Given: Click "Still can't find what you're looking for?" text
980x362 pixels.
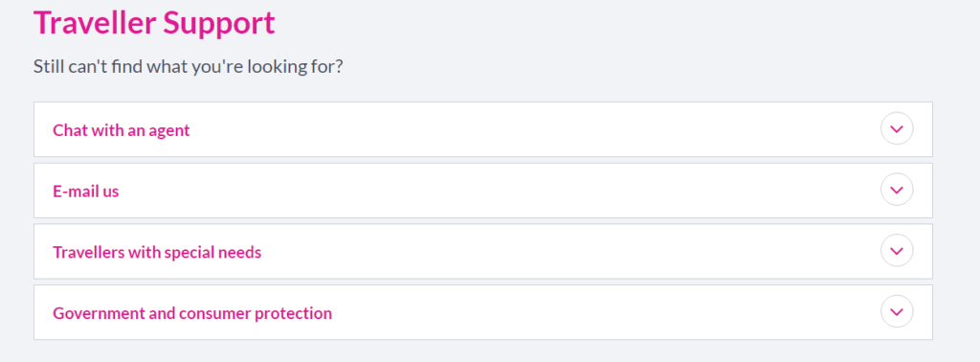Looking at the screenshot, I should click(189, 66).
